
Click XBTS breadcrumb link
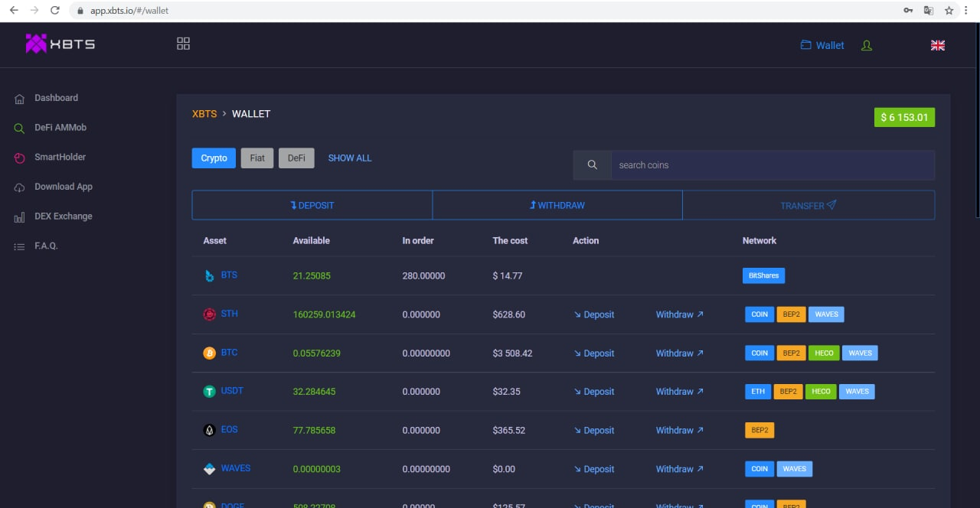(x=204, y=114)
